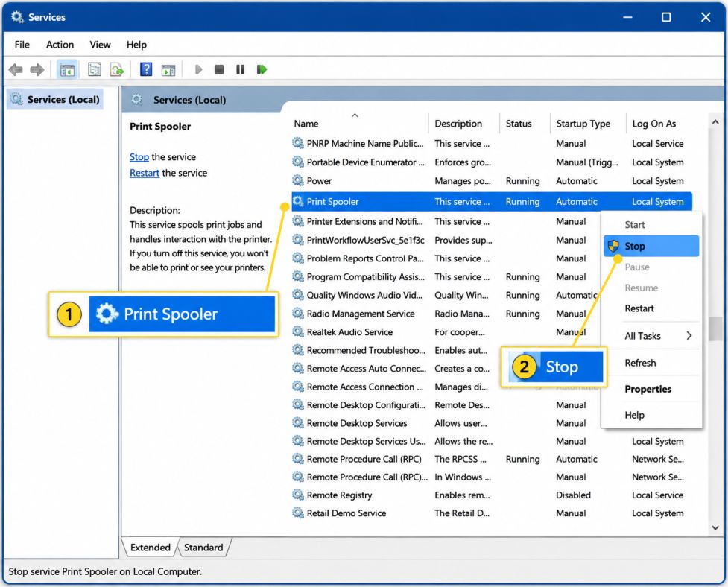The image size is (728, 587).
Task: Click the gear icon of Retail Demo Service
Action: coord(297,513)
